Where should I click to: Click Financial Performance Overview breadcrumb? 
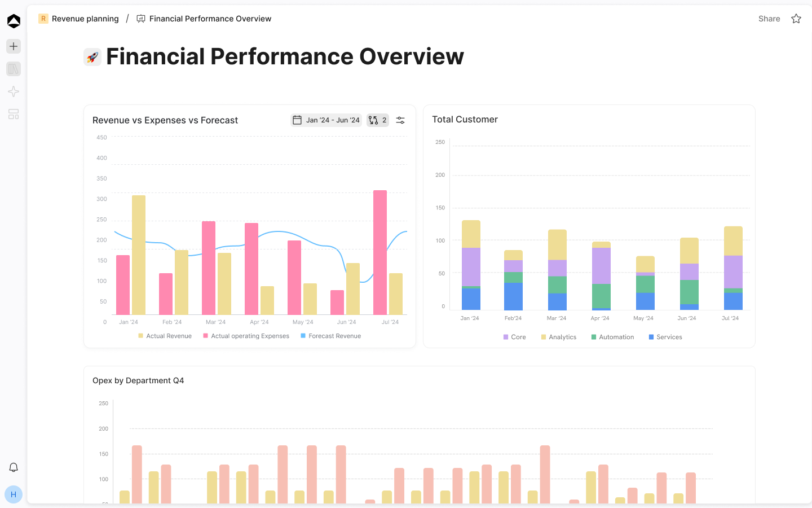(210, 19)
